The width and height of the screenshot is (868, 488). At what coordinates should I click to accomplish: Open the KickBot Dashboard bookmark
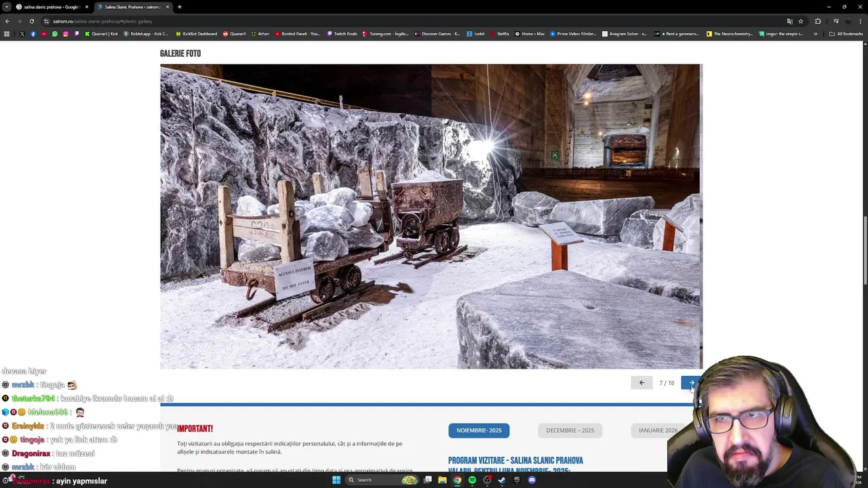(x=197, y=33)
